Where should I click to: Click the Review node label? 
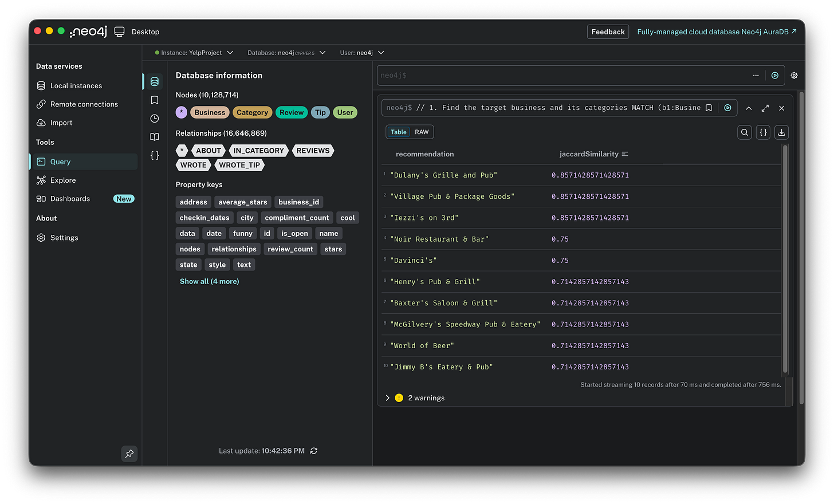tap(292, 112)
